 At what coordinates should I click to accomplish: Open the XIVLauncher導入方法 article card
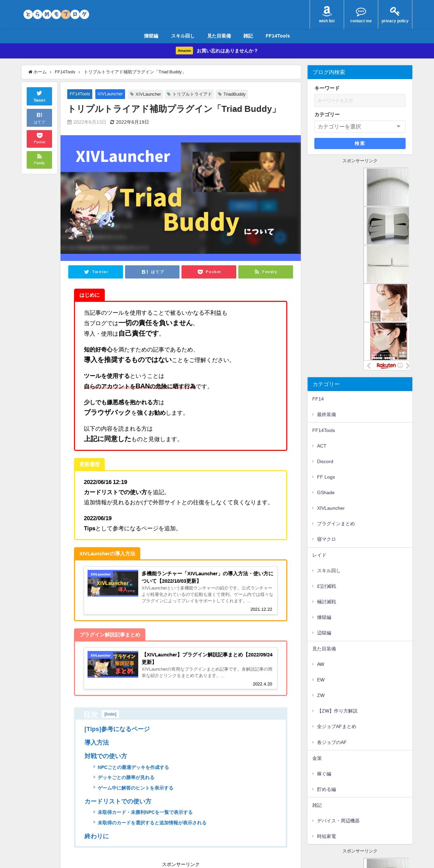pos(180,590)
